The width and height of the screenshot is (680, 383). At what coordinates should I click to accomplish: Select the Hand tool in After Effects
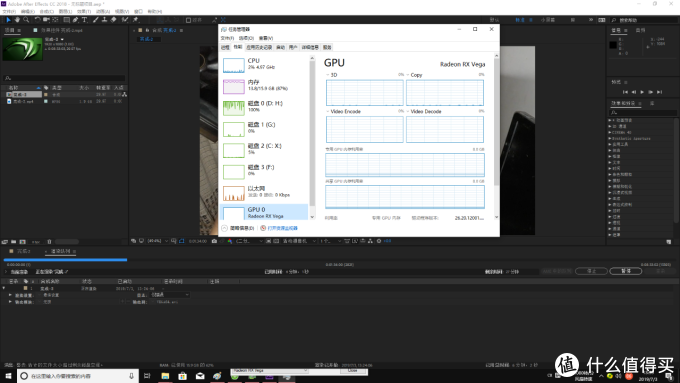(17, 20)
